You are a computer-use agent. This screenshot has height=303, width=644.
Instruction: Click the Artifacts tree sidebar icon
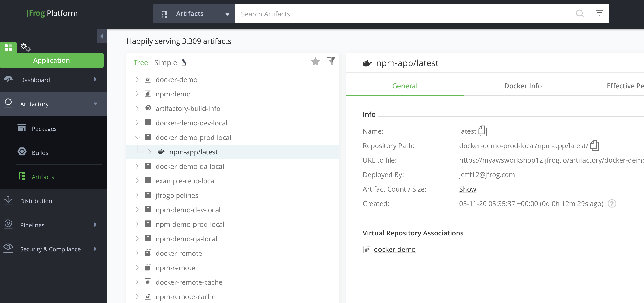22,176
